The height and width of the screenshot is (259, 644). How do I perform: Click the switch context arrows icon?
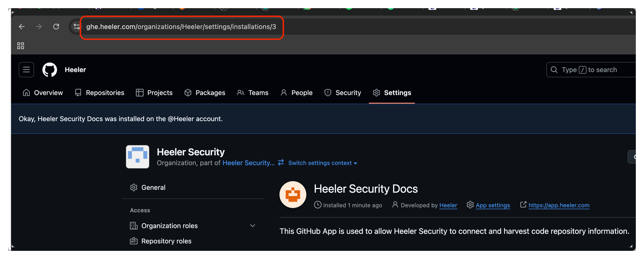(281, 163)
